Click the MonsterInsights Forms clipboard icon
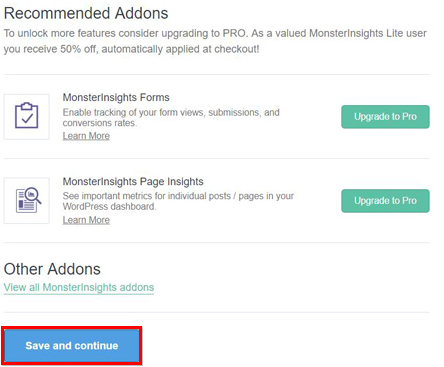Viewport: 444px width, 367px height. point(27,116)
